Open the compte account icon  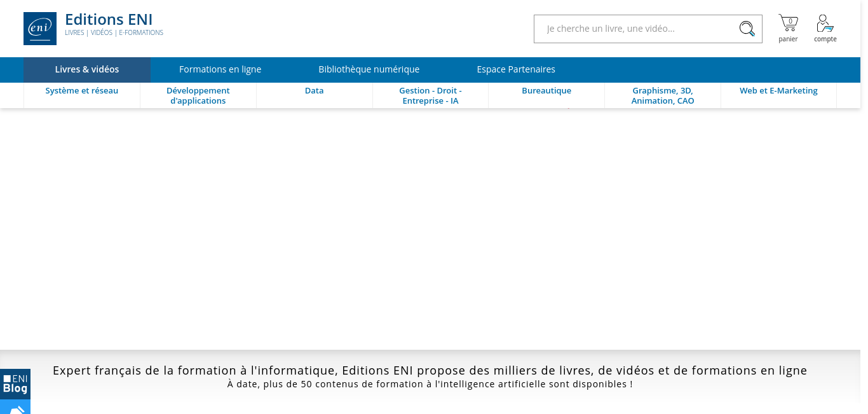tap(825, 29)
